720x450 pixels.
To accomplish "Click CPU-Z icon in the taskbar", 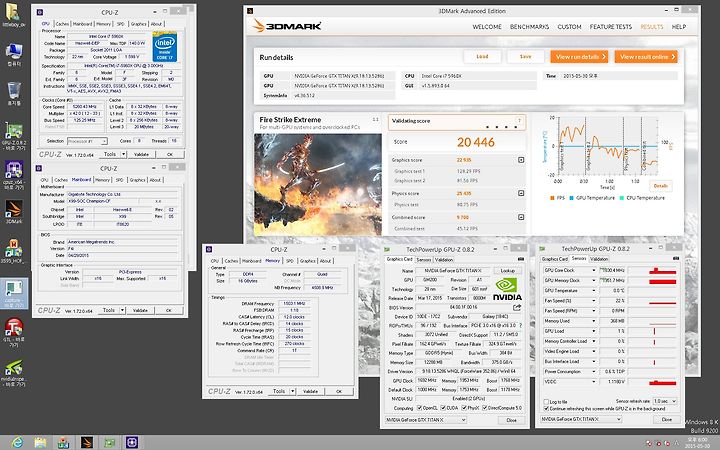I will click(x=132, y=443).
